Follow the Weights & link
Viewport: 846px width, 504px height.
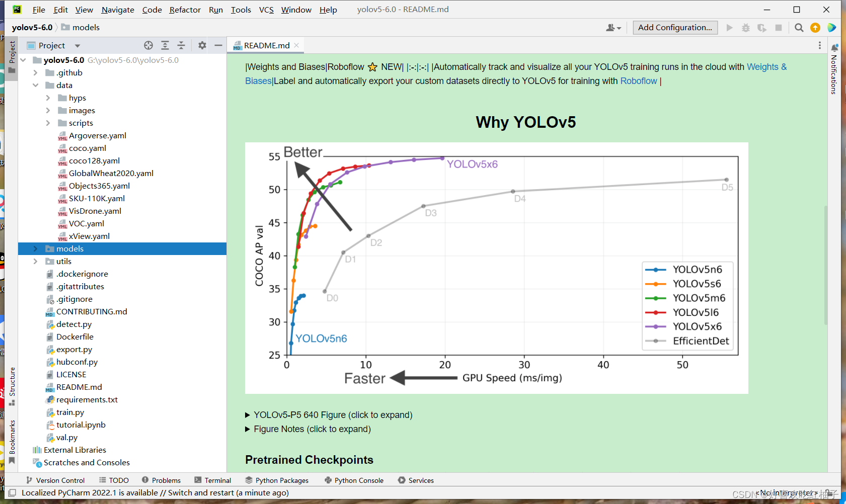tap(766, 67)
